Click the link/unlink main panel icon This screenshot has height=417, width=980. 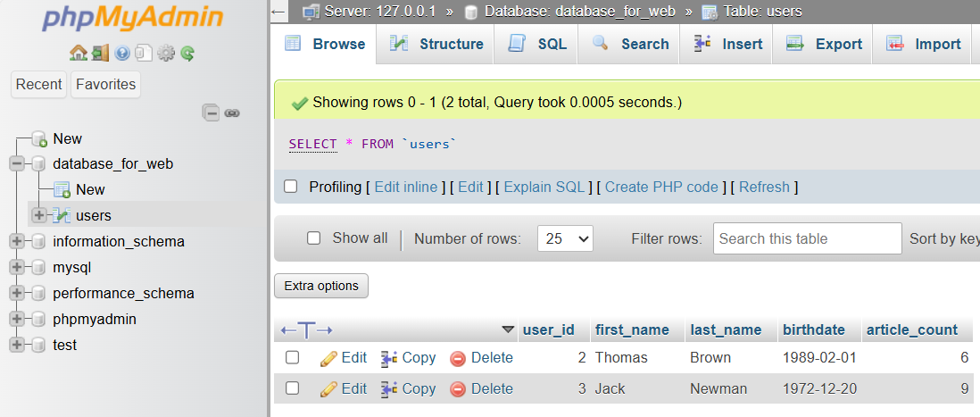232,113
